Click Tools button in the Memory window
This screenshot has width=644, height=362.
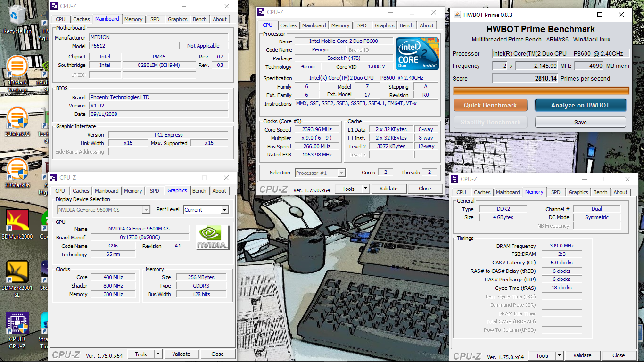click(542, 356)
